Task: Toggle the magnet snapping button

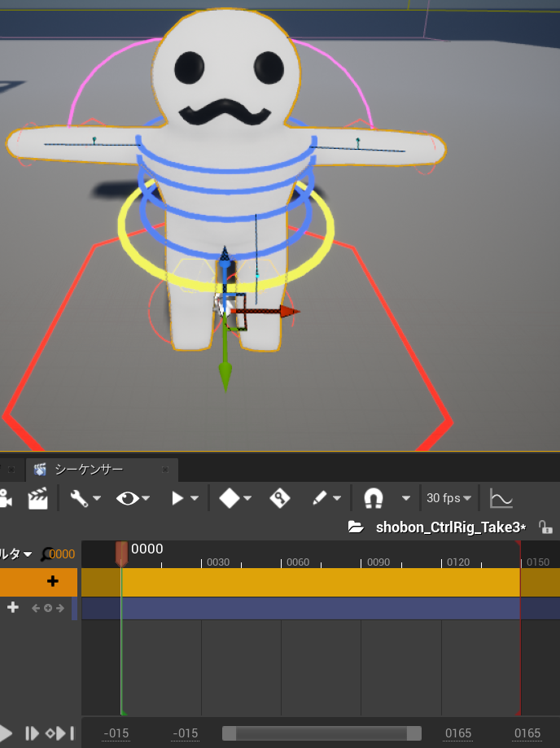Action: tap(374, 498)
